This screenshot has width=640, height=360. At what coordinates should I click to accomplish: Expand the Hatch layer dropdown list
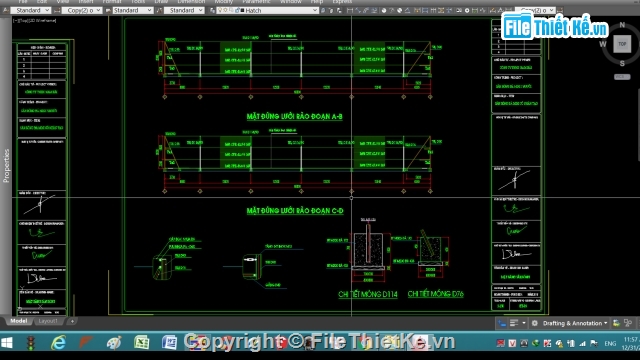pyautogui.click(x=315, y=10)
